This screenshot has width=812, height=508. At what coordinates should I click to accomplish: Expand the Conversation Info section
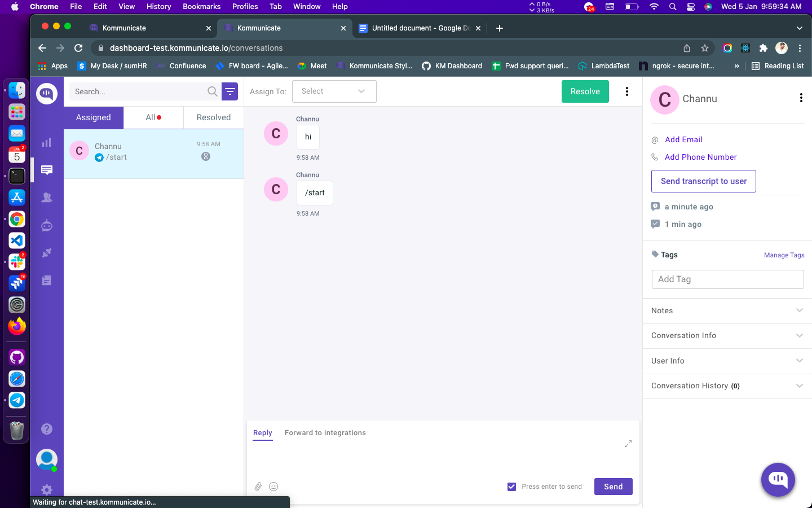(x=727, y=335)
